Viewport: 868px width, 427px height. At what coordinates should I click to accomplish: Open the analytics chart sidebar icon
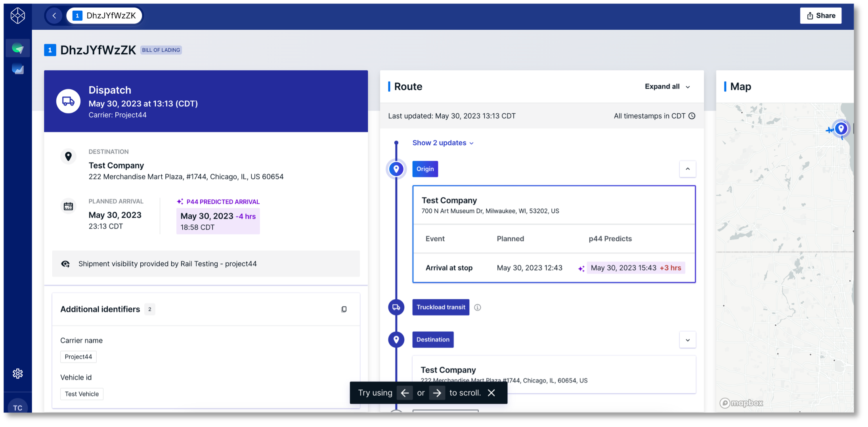pos(18,69)
